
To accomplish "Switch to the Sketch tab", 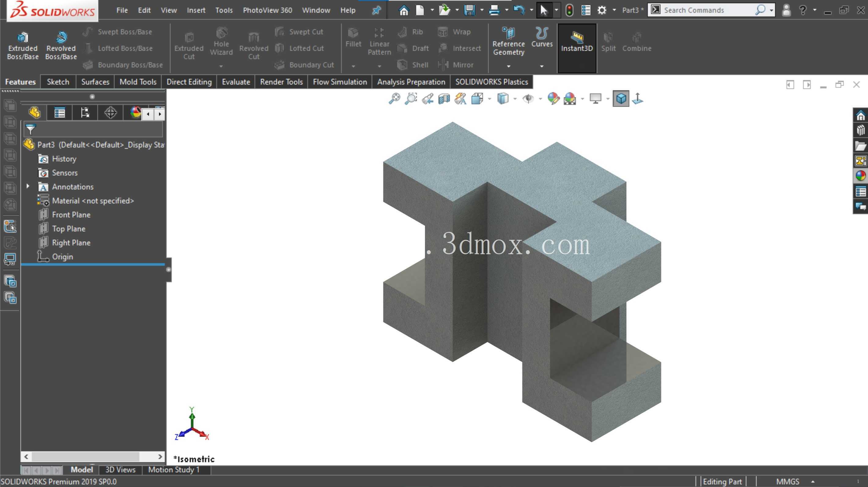I will point(58,82).
